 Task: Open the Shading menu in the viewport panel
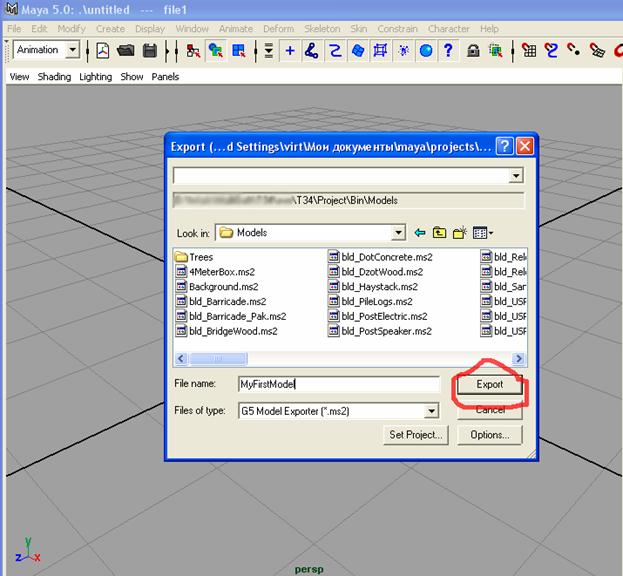54,77
